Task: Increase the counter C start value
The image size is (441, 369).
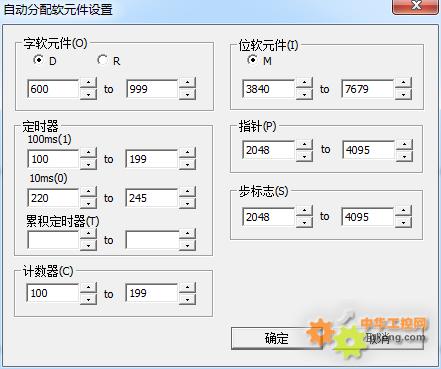Action: 88,287
